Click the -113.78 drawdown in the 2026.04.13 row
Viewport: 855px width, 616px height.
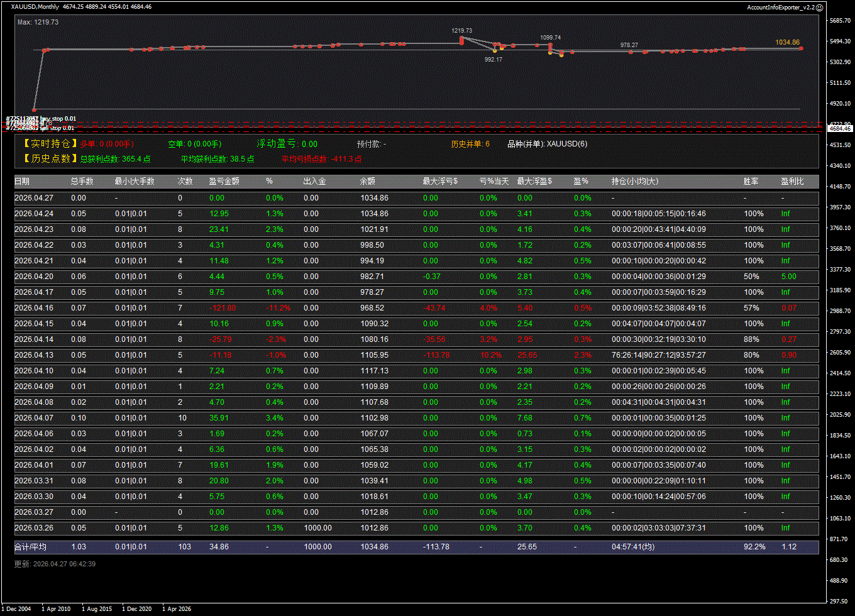(x=436, y=355)
